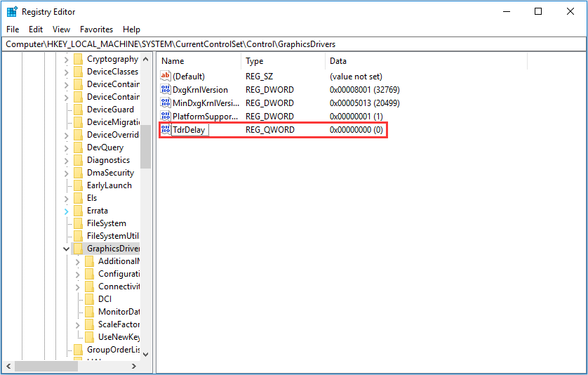Open the File menu
This screenshot has height=375, width=588.
pyautogui.click(x=13, y=29)
